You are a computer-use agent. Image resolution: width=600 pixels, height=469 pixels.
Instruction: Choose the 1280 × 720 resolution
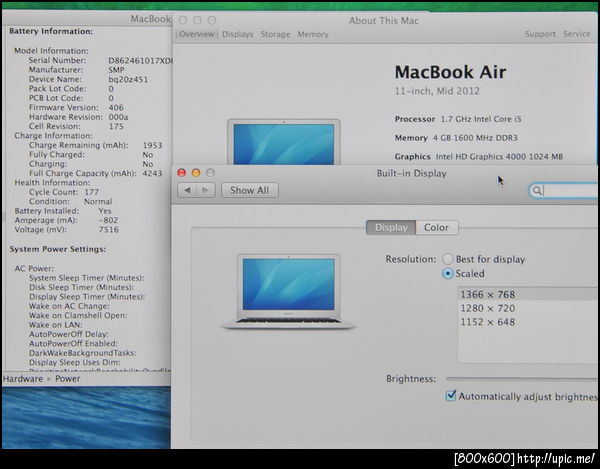click(527, 308)
